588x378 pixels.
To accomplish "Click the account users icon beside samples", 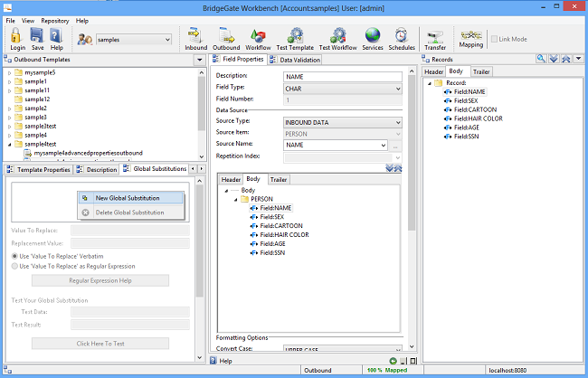I will (85, 39).
